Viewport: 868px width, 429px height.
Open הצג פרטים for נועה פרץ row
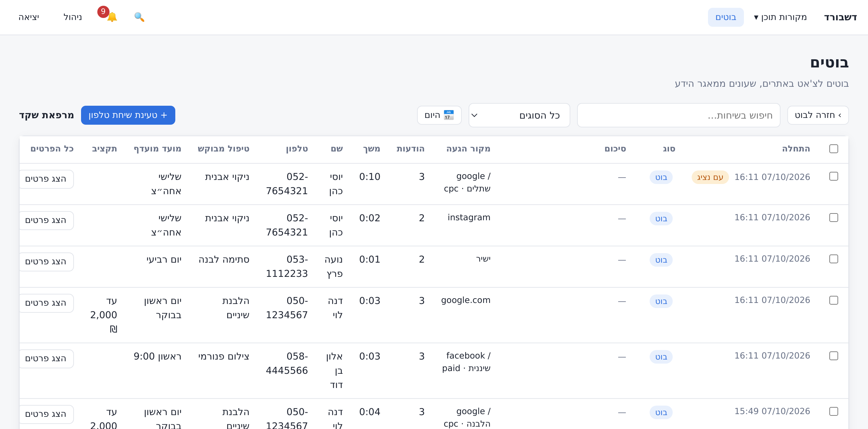46,262
